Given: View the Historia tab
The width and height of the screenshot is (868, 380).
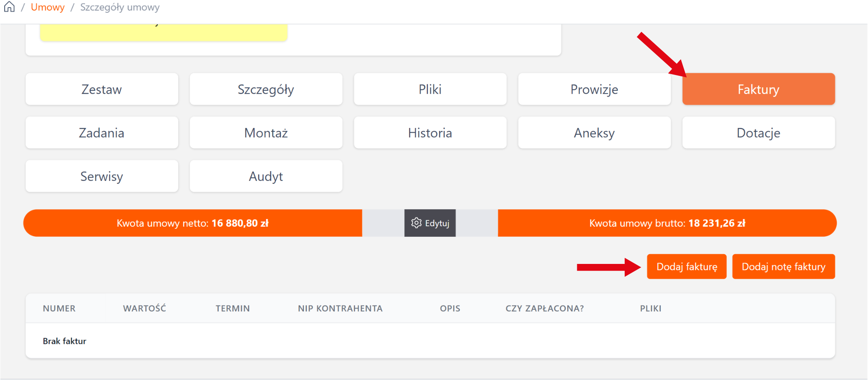Looking at the screenshot, I should tap(430, 133).
